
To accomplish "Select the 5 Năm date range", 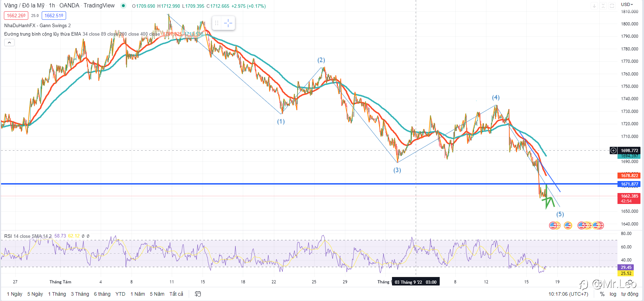I will click(157, 294).
